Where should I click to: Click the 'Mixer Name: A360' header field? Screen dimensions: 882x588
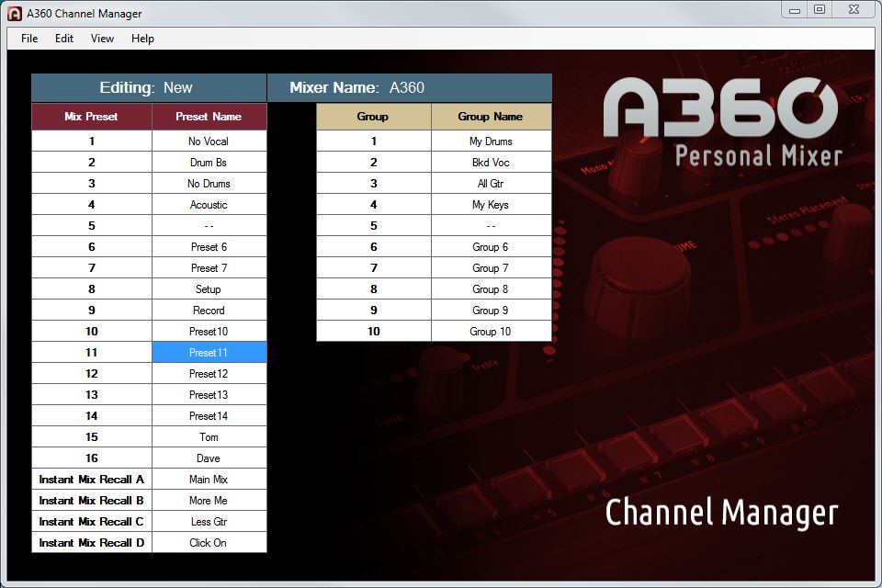click(x=410, y=88)
